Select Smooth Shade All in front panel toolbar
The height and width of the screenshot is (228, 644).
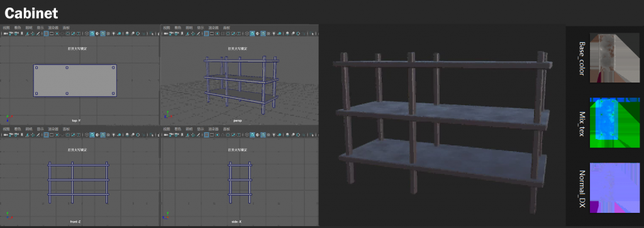(x=92, y=135)
